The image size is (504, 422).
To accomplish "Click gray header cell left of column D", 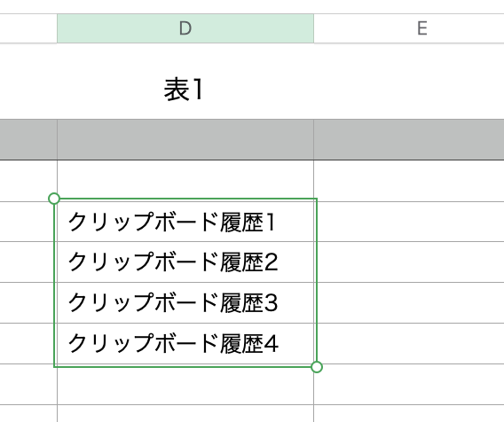I will click(28, 139).
